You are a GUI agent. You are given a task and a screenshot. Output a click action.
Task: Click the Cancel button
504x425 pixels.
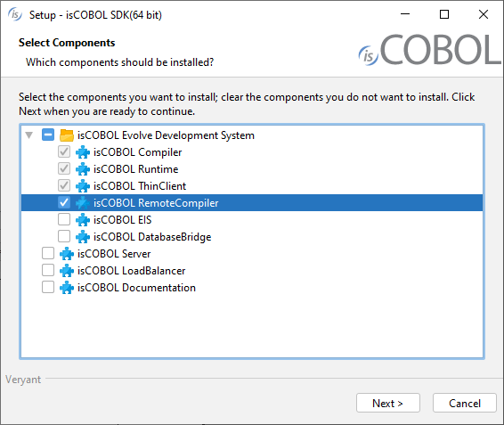[x=465, y=403]
